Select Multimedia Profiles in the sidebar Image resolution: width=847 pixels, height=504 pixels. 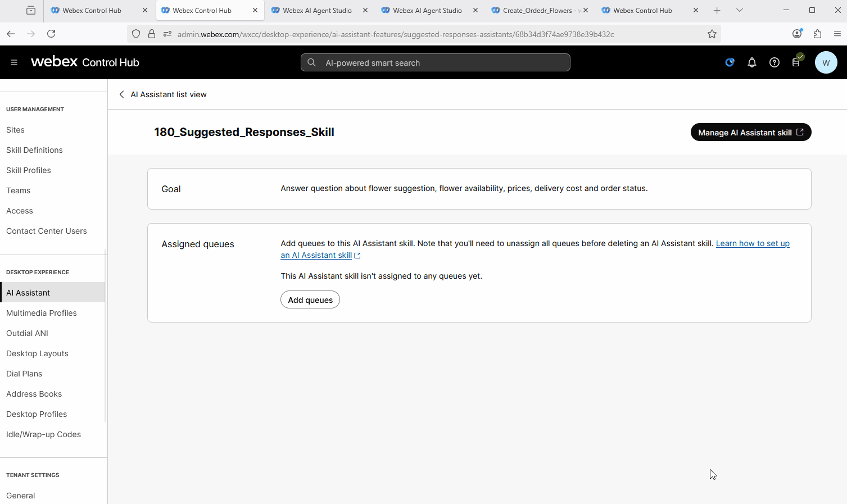42,313
